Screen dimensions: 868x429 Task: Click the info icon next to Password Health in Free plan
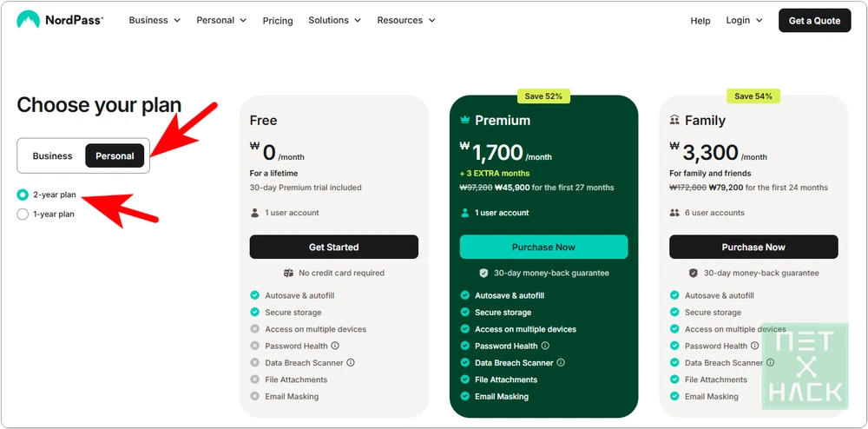pos(335,346)
